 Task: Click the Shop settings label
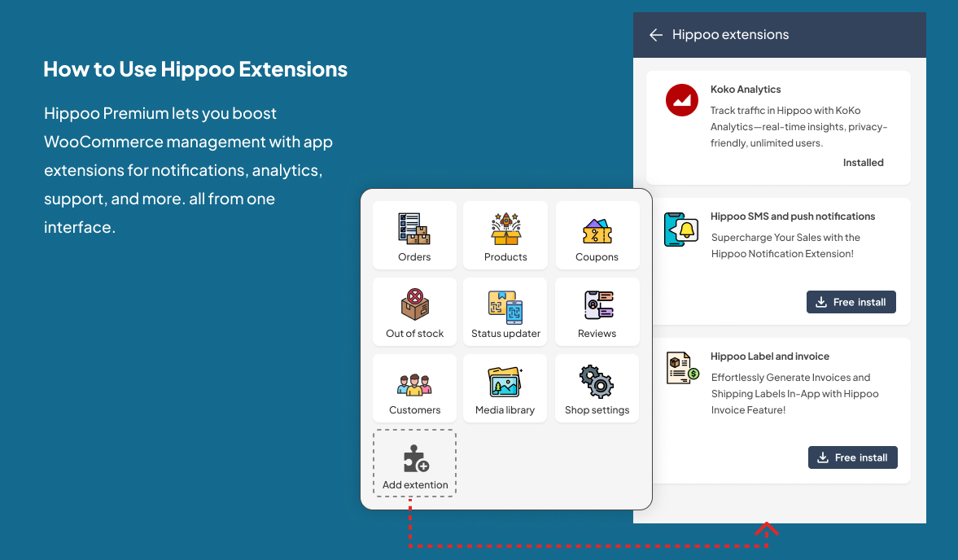[597, 409]
